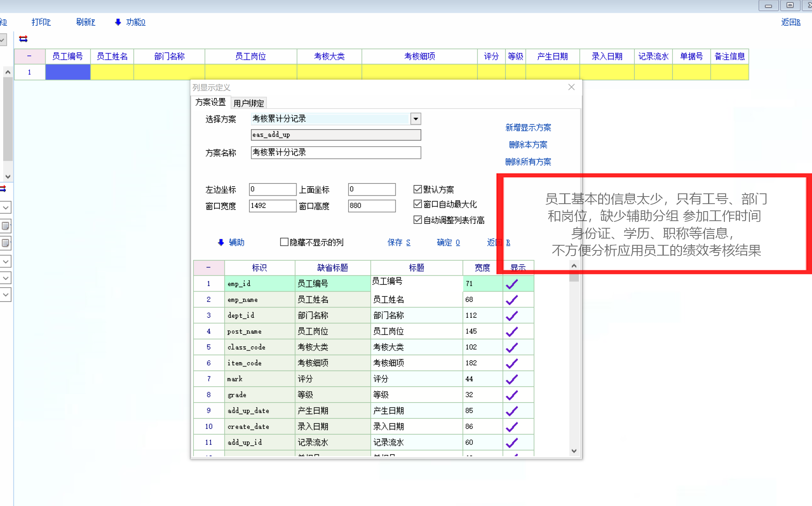Click the 窗口宽度 input field
812x506 pixels.
click(x=272, y=206)
